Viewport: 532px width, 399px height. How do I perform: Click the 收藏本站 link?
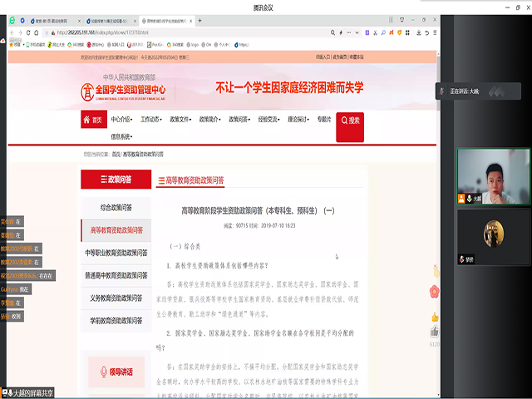coord(357,57)
